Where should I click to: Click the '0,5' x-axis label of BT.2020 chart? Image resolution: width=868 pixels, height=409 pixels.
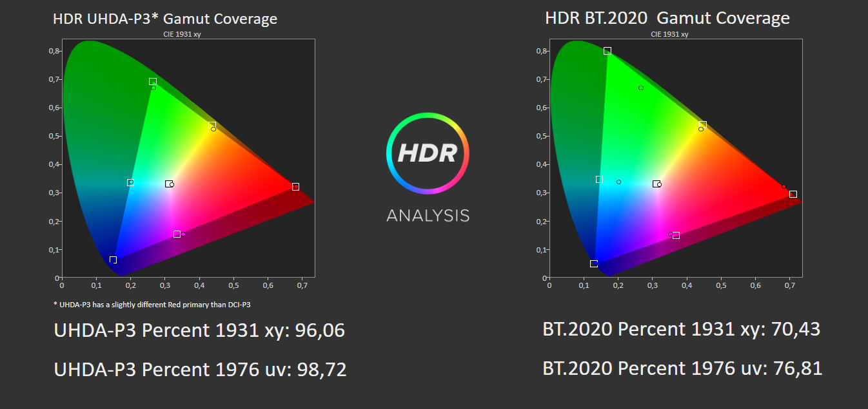tap(722, 284)
